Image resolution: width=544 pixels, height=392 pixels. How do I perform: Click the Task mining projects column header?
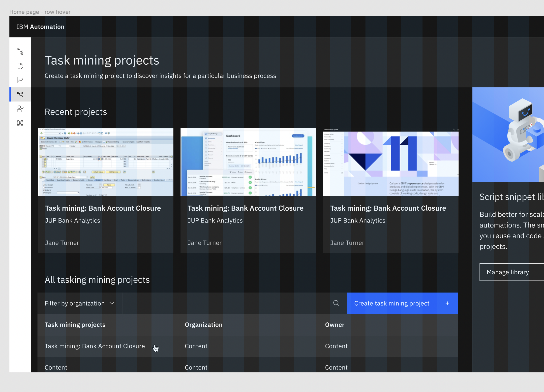tap(75, 325)
